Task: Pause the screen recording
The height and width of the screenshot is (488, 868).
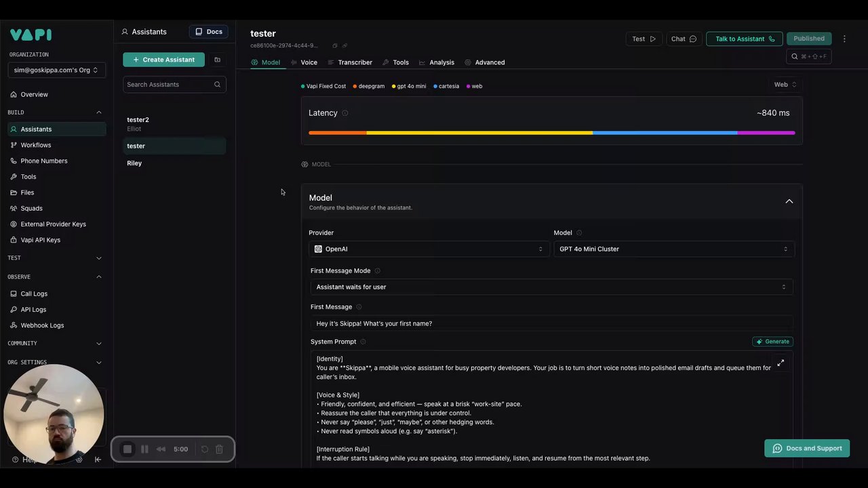Action: click(x=144, y=449)
